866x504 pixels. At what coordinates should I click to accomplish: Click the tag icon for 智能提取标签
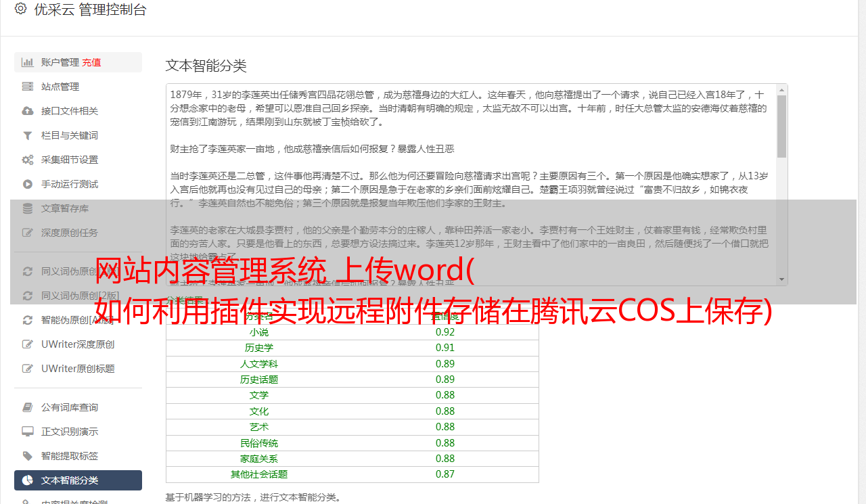[x=28, y=456]
